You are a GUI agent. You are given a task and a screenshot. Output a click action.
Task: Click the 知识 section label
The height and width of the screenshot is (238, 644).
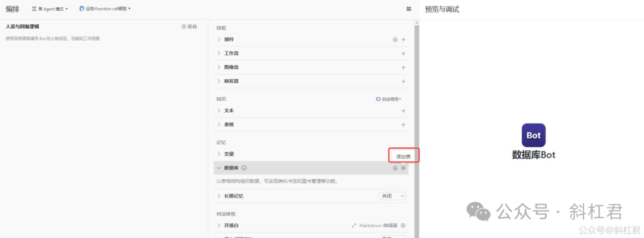pos(221,99)
